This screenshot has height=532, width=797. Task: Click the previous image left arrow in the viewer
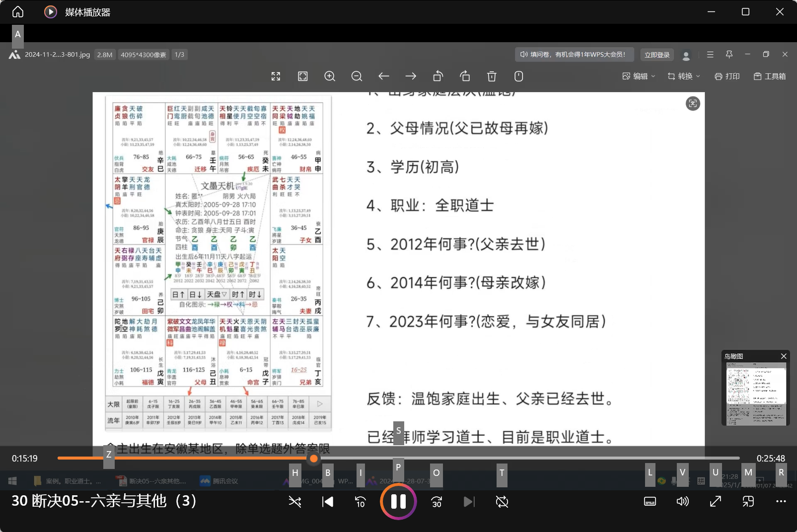pyautogui.click(x=384, y=76)
